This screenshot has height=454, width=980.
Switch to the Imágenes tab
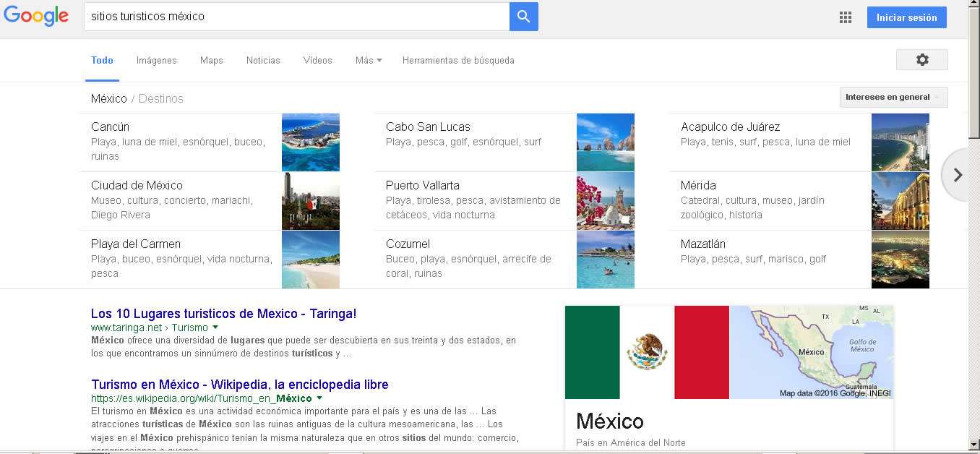coord(157,61)
